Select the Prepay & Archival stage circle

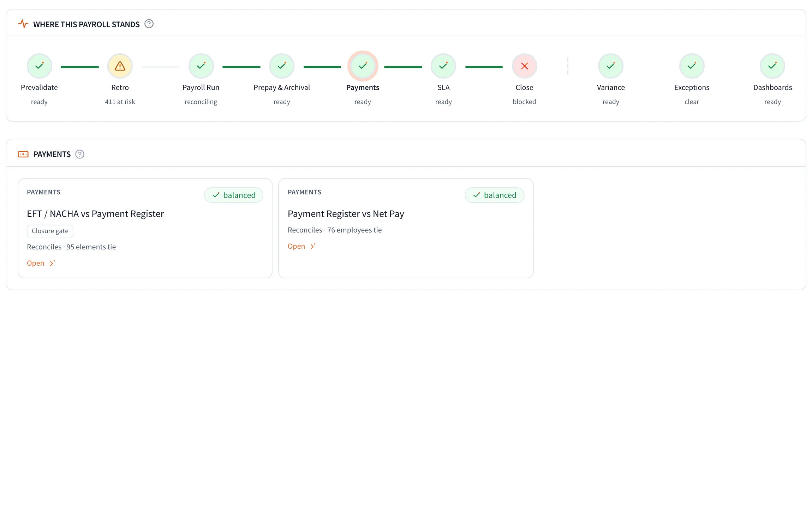pyautogui.click(x=282, y=66)
